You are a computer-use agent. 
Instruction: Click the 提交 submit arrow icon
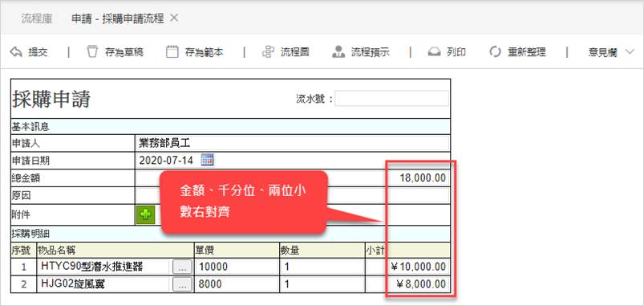(x=15, y=52)
